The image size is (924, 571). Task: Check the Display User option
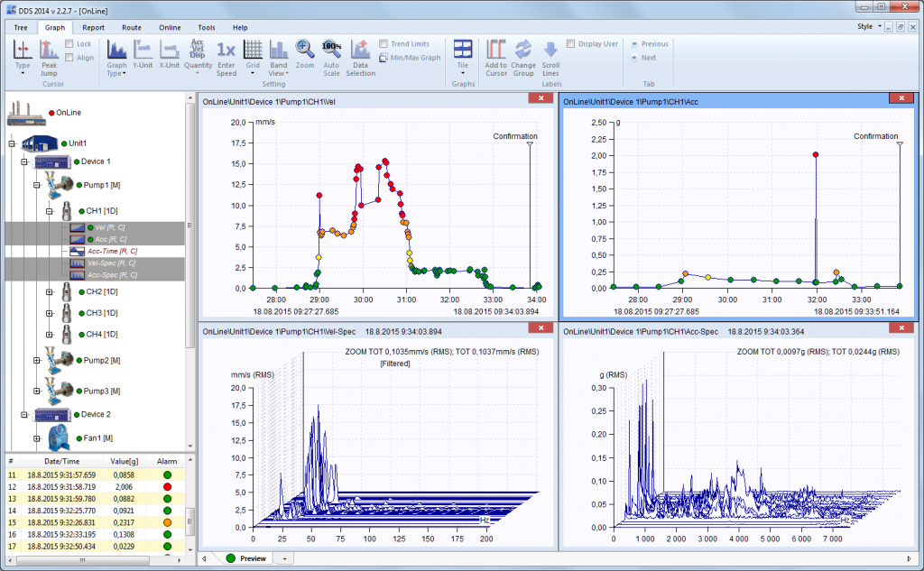click(571, 43)
